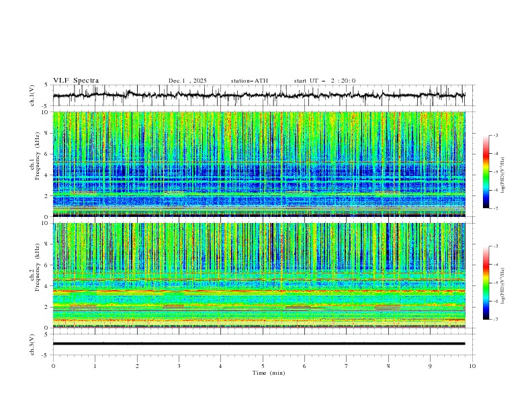532x411 pixels.
Task: Click the ch.1 voltage waveform trace
Action: click(x=259, y=95)
